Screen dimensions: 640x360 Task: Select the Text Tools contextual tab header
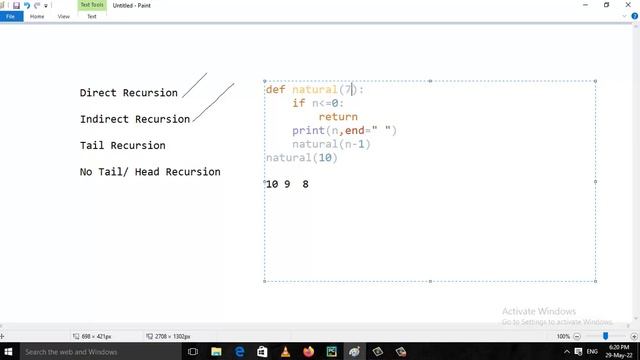coord(92,5)
